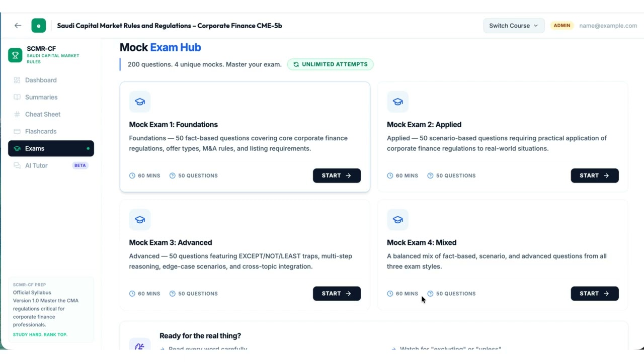Click the Mock Exam 2 graduation cap icon
644x362 pixels.
click(397, 102)
